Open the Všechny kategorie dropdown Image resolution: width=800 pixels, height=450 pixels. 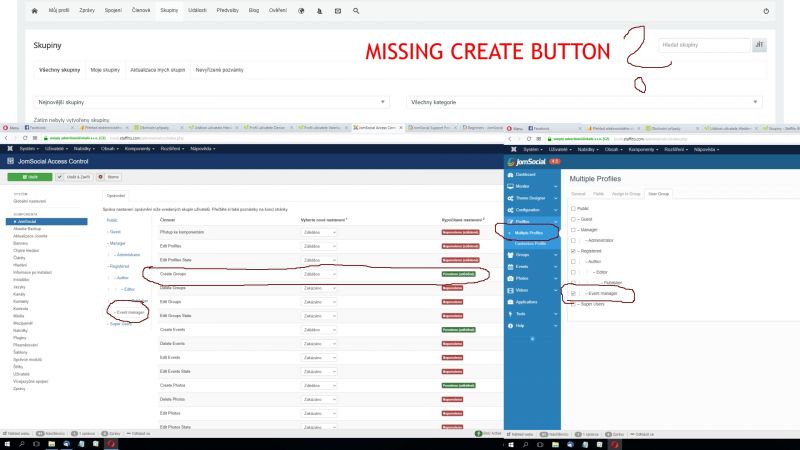click(584, 102)
